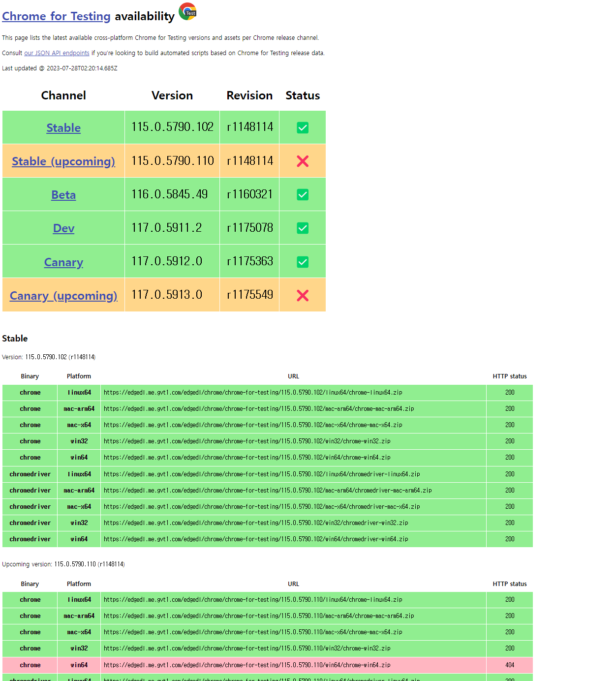Click version 117.0.5911.2 cell
This screenshot has width=616, height=681.
tap(172, 228)
